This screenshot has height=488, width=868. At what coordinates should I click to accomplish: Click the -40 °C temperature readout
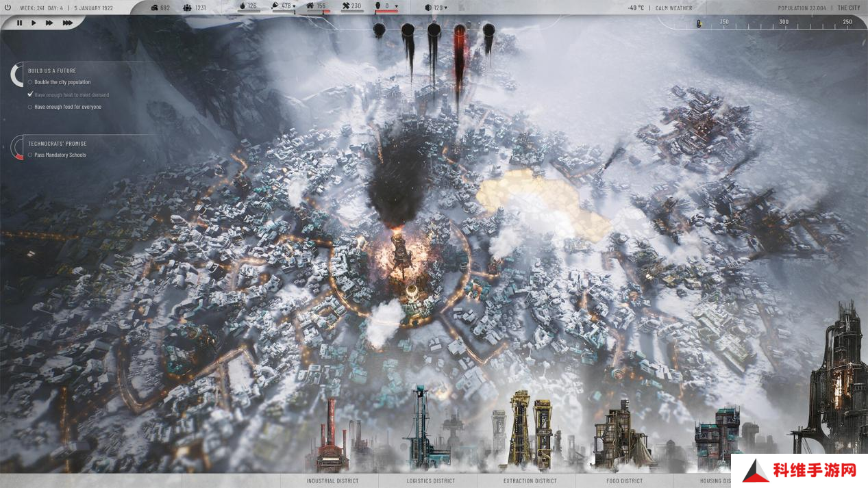pos(636,8)
